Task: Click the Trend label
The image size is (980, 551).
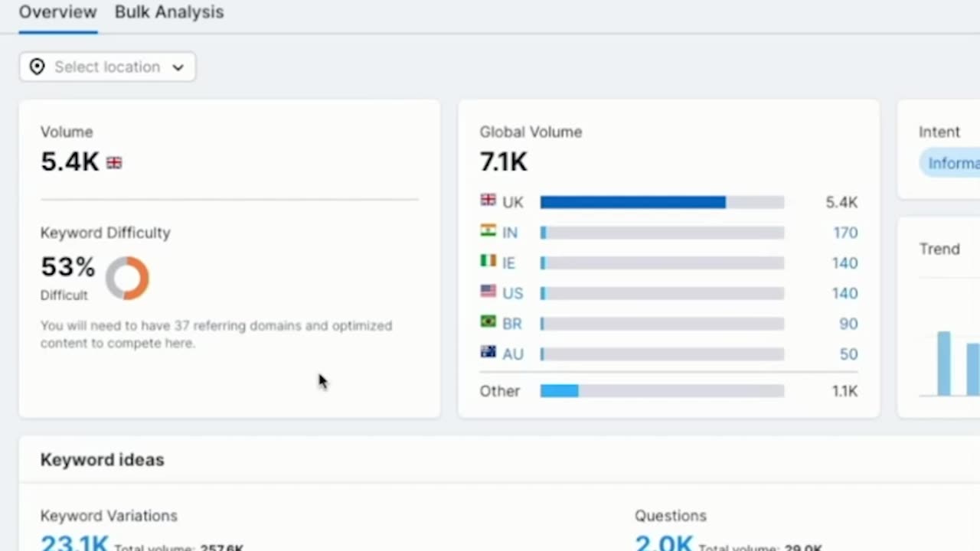Action: click(x=939, y=249)
